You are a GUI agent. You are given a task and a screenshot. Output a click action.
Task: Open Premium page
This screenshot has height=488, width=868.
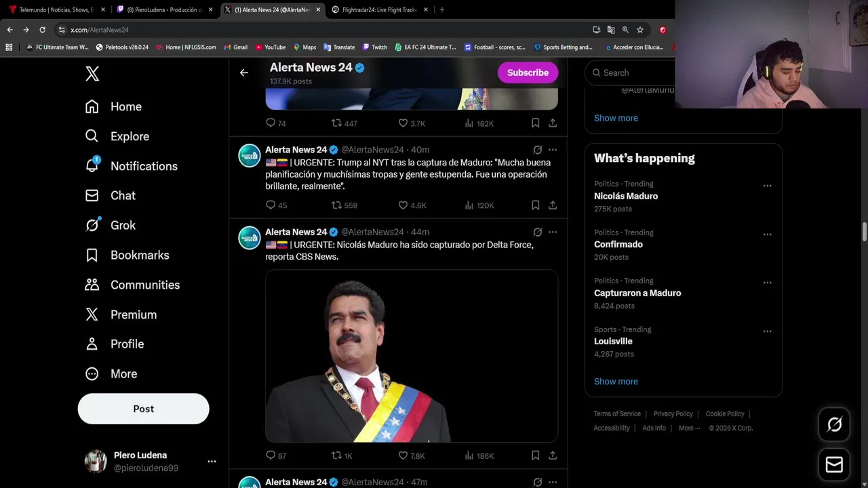(121, 314)
